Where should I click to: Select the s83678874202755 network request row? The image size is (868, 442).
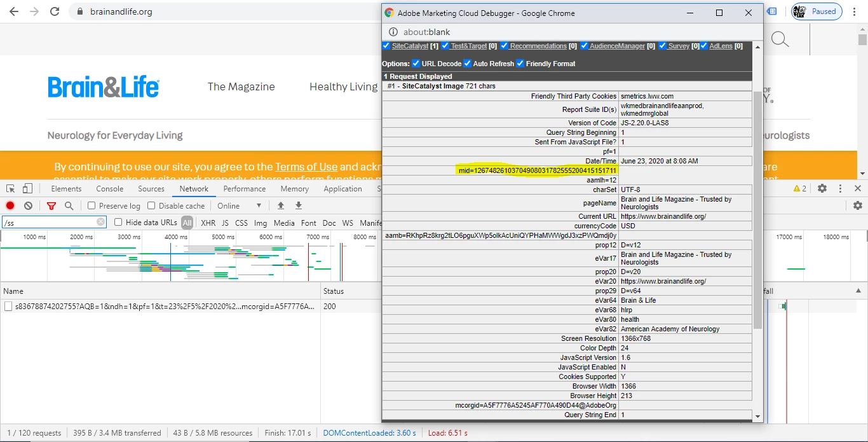coord(160,306)
